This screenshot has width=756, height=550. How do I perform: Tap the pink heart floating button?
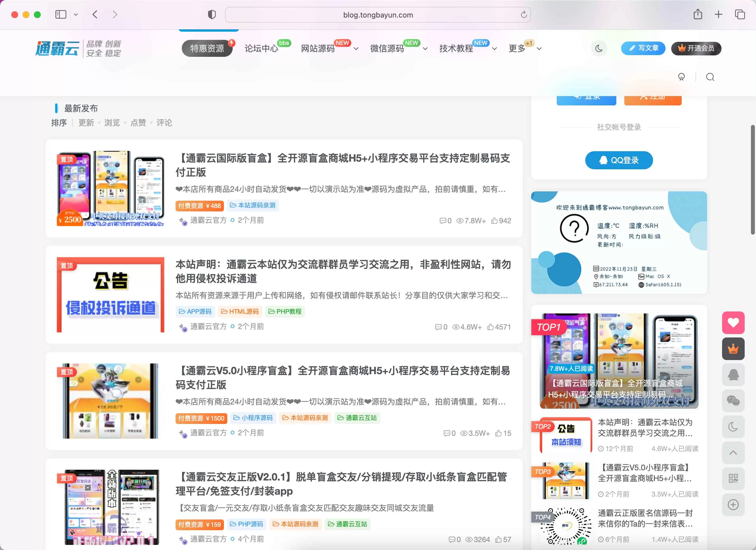(x=733, y=322)
